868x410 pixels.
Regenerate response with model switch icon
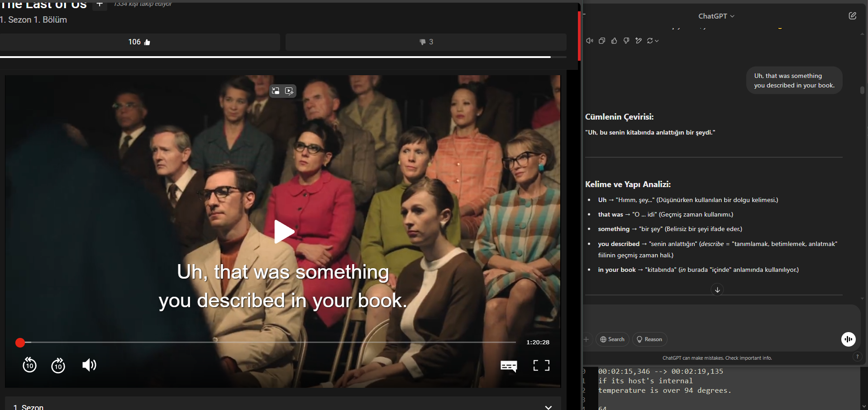pos(653,41)
